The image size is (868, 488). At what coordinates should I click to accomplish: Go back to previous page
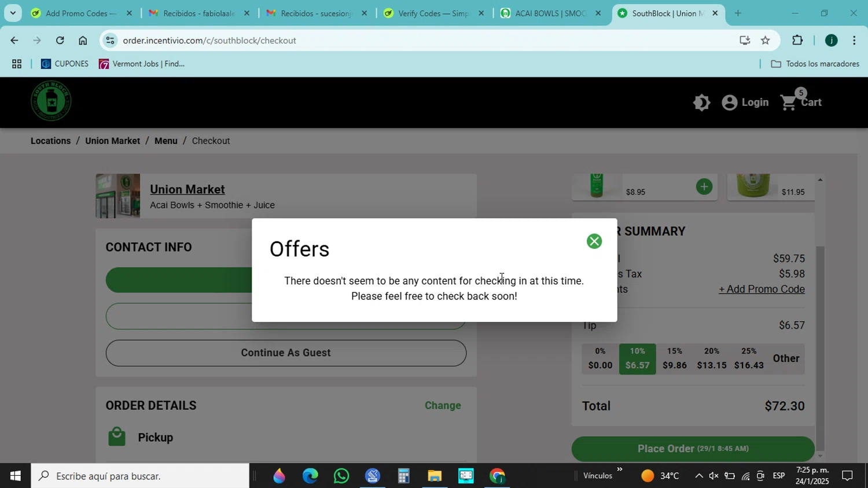(14, 41)
